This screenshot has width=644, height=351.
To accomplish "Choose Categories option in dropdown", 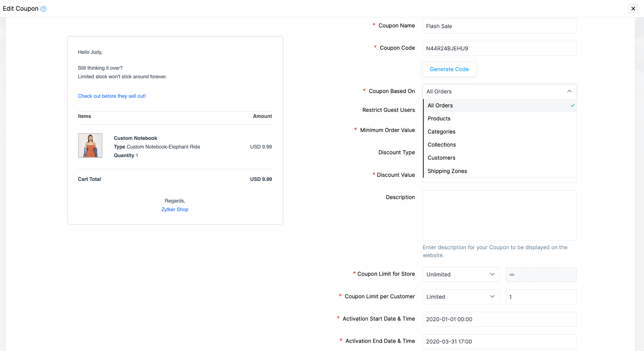I will click(x=441, y=132).
